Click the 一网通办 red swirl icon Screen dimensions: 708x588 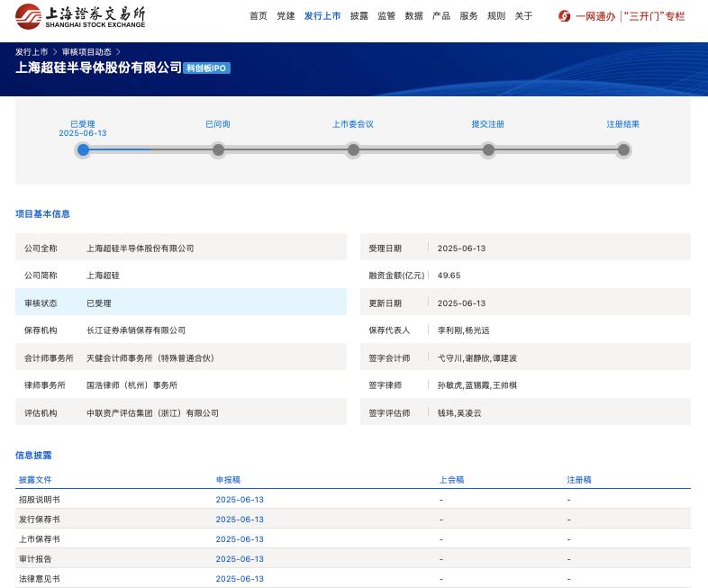click(x=565, y=16)
